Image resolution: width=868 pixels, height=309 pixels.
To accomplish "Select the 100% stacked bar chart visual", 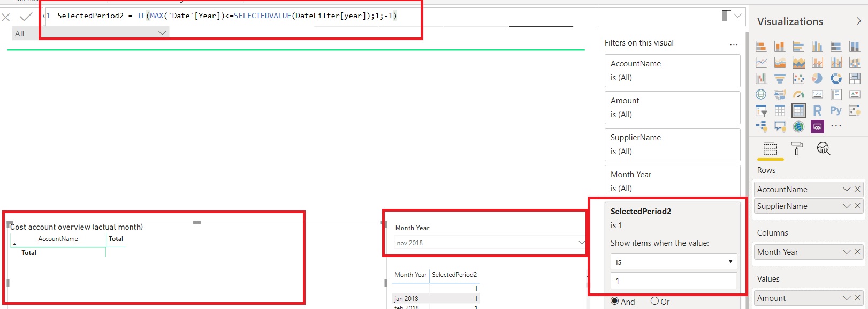I will coord(836,47).
